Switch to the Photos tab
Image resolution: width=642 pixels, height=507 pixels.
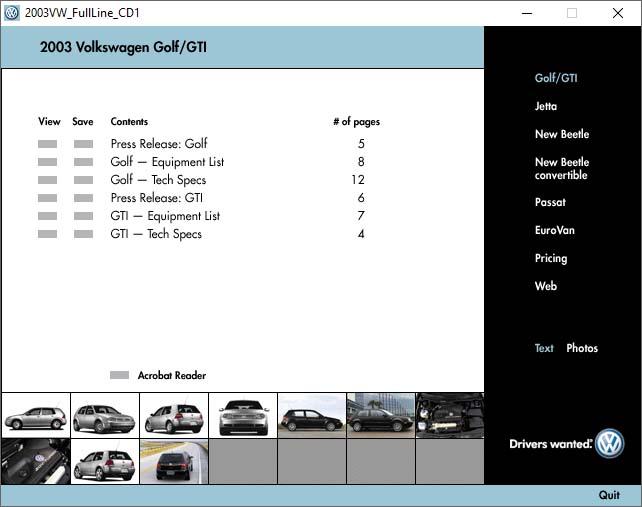point(582,348)
